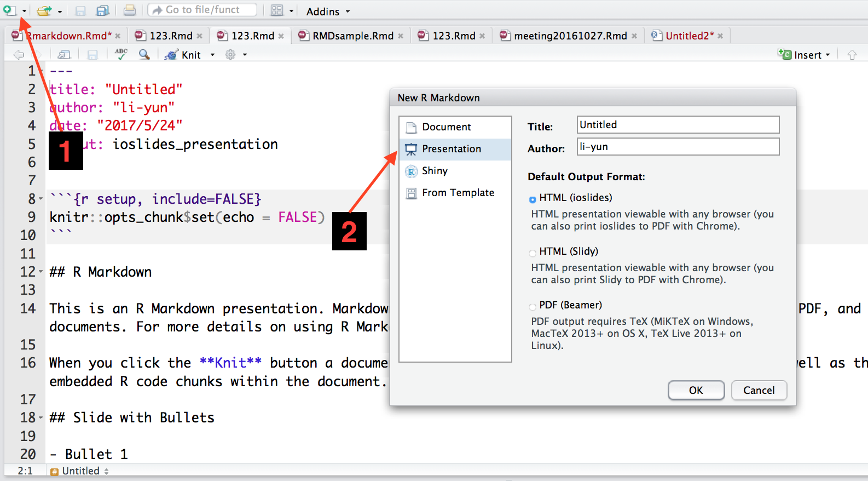Focus the Go to file/function field
This screenshot has height=481, width=868.
202,10
